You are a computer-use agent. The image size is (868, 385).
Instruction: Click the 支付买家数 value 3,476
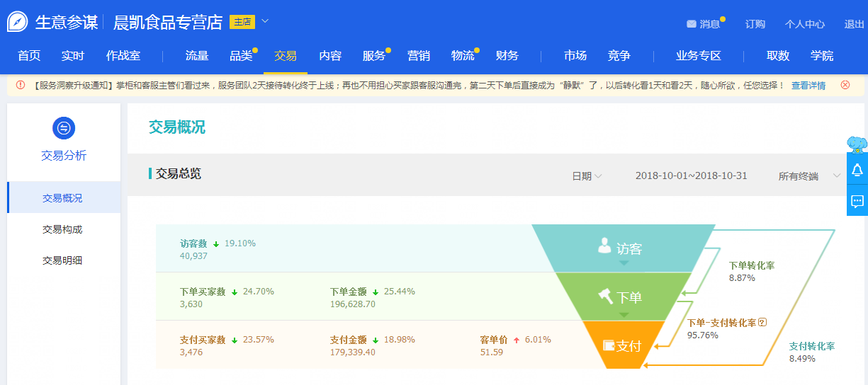pyautogui.click(x=191, y=352)
